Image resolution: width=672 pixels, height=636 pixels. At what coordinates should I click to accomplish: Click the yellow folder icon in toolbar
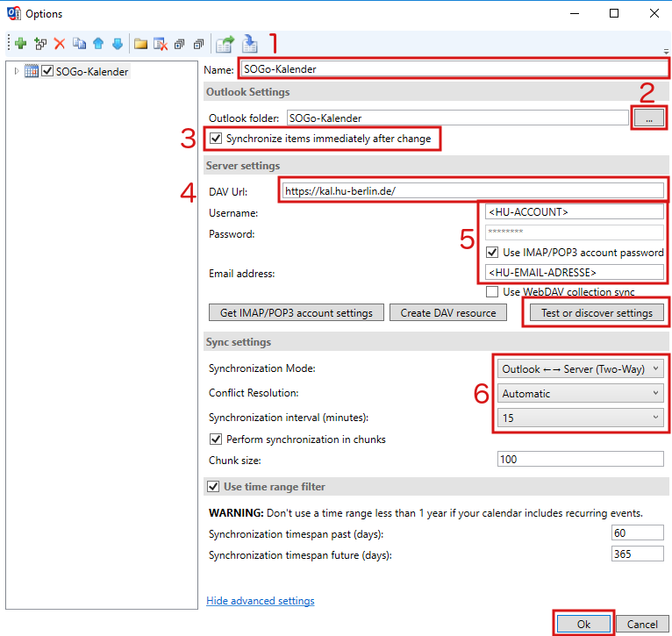point(140,43)
